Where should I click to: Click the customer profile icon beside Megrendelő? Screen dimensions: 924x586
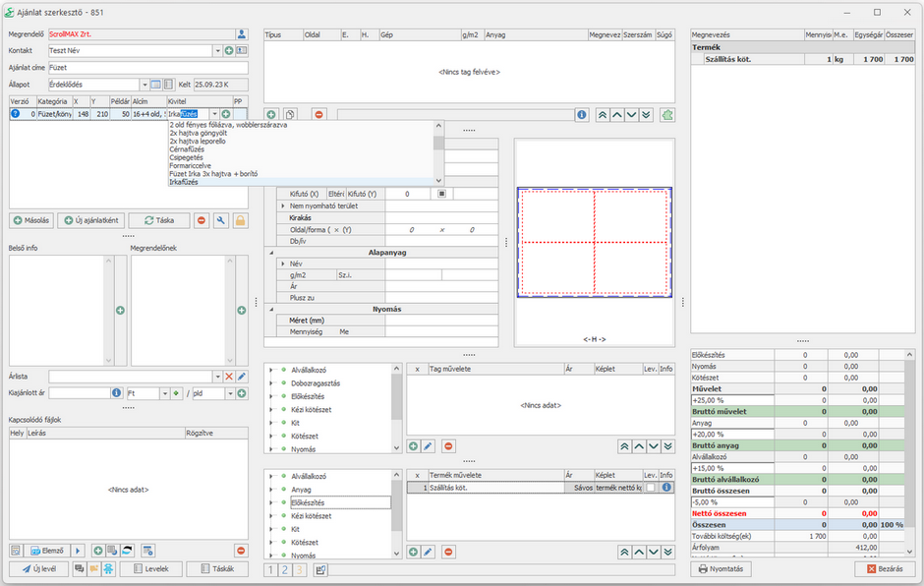point(241,34)
